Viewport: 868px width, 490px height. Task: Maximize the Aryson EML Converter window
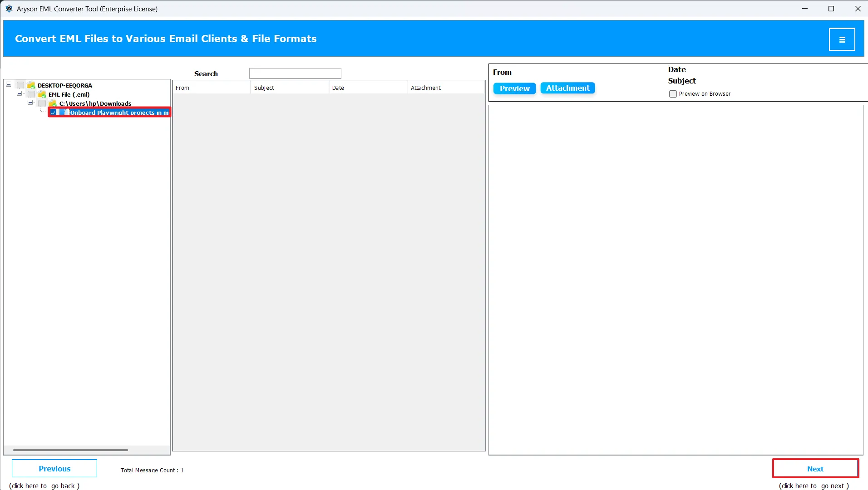(831, 9)
